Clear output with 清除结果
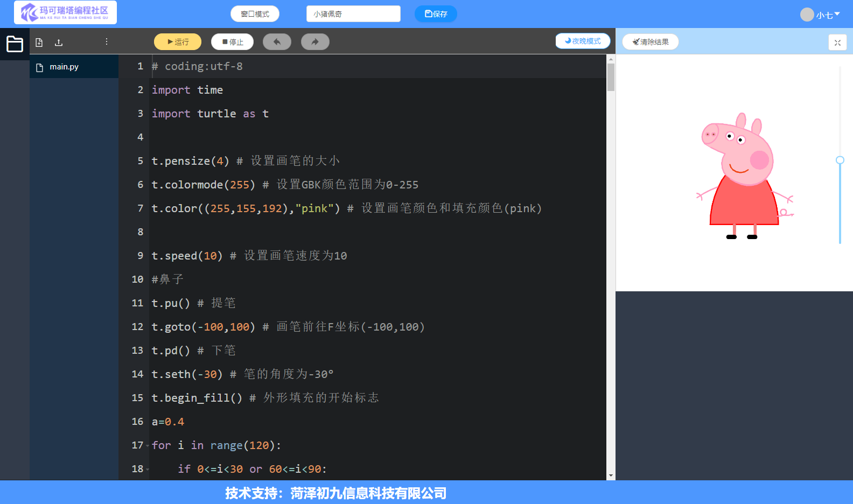 651,41
